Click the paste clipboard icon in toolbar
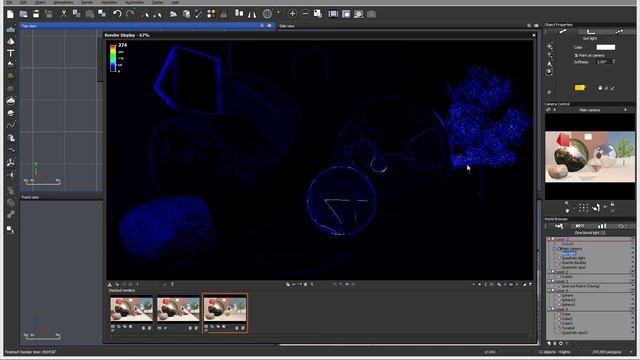 (89, 14)
